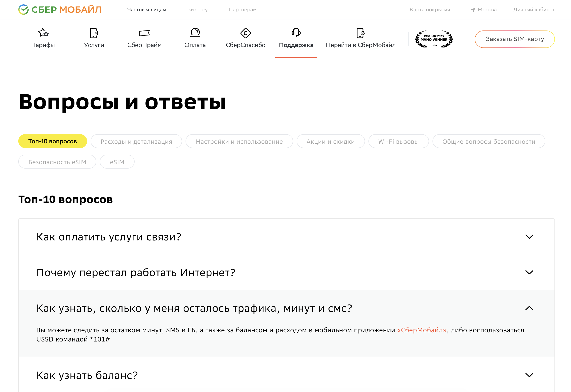Click the location pin icon near Москва
571x392 pixels.
point(473,10)
